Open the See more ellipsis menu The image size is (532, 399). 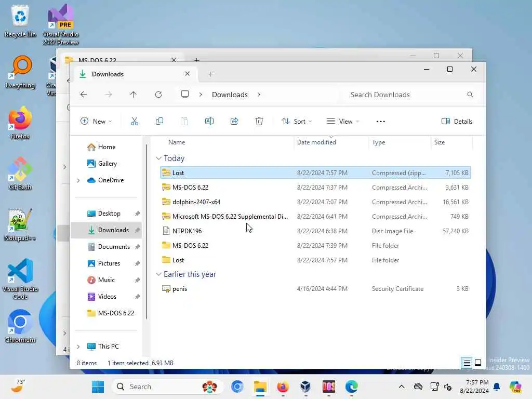(381, 122)
